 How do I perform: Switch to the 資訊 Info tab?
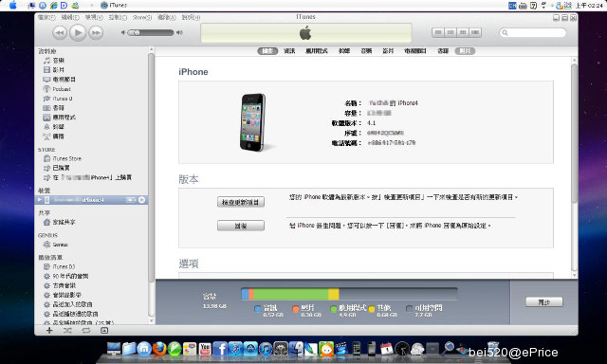click(289, 51)
